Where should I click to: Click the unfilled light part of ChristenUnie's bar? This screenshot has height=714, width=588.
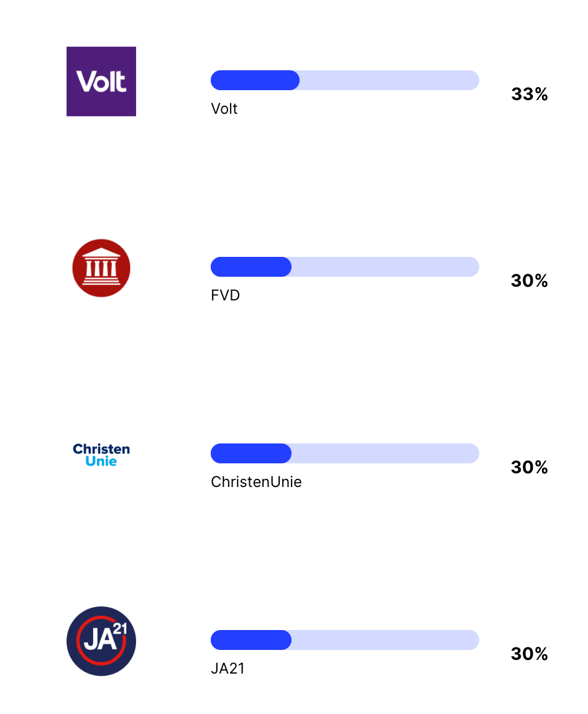385,453
